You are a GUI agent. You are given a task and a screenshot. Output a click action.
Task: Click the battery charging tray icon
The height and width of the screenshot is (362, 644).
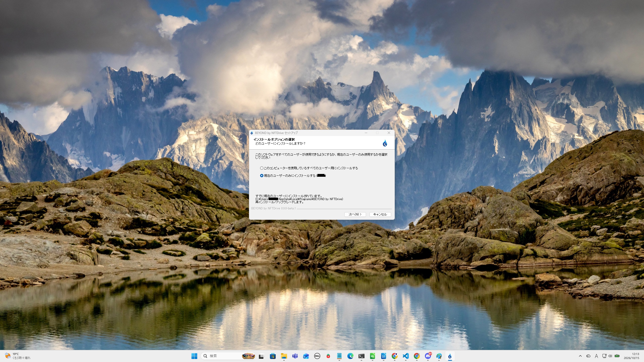click(x=617, y=356)
